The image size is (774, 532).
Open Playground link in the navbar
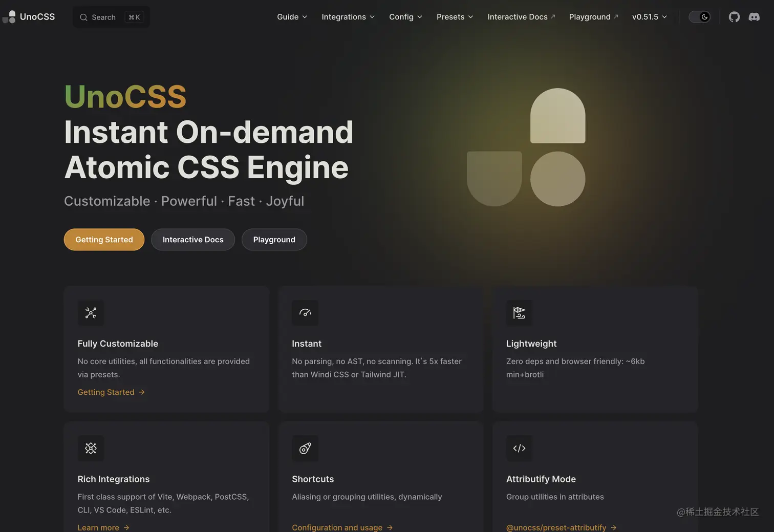pyautogui.click(x=594, y=17)
